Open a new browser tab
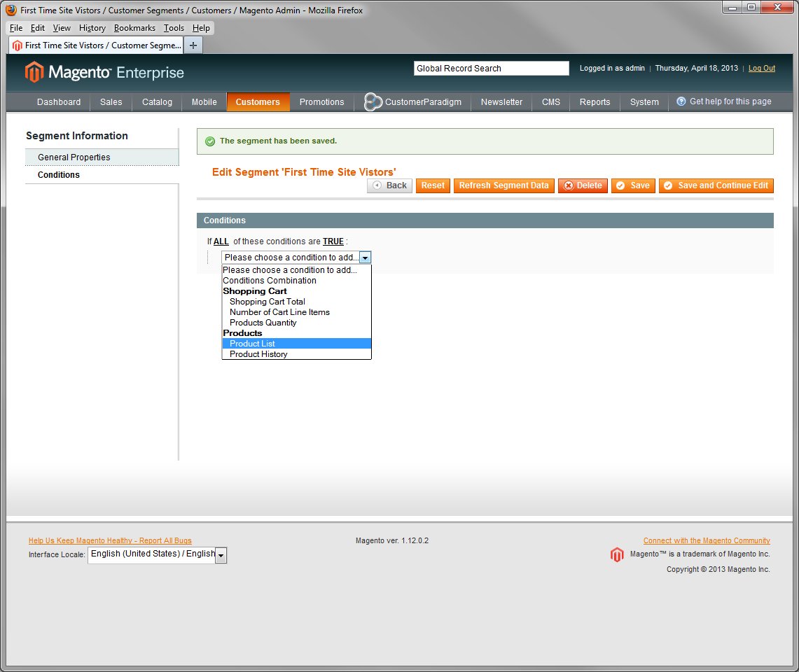The image size is (799, 672). click(x=193, y=45)
